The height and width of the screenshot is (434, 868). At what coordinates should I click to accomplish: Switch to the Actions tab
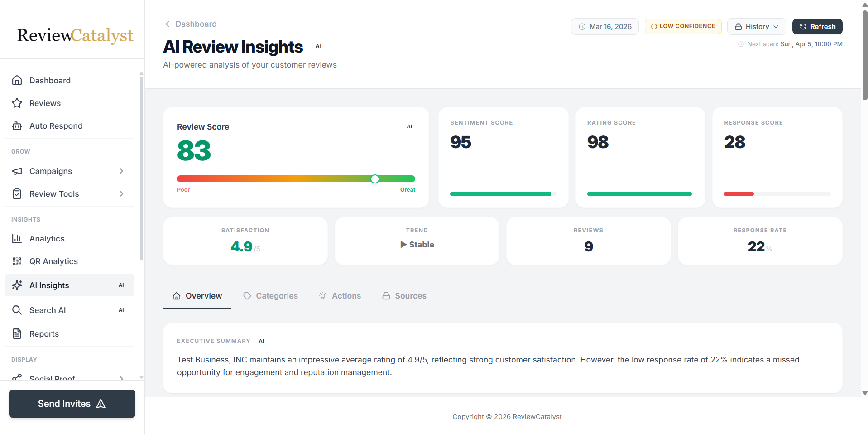[340, 295]
